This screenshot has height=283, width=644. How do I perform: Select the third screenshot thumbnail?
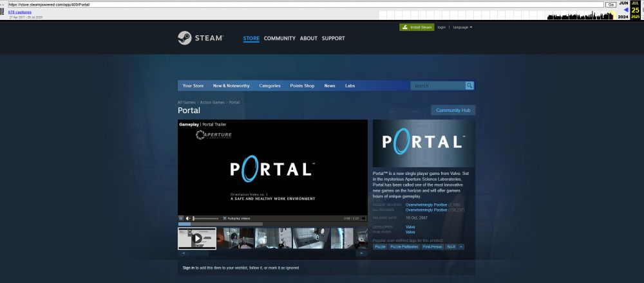click(x=273, y=238)
